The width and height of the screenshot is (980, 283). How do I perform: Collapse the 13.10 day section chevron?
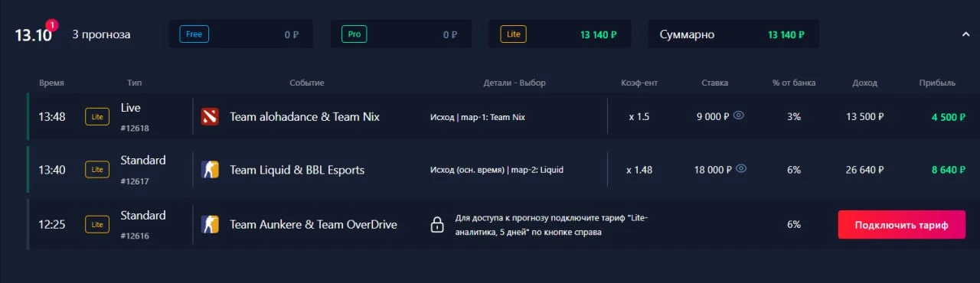966,34
